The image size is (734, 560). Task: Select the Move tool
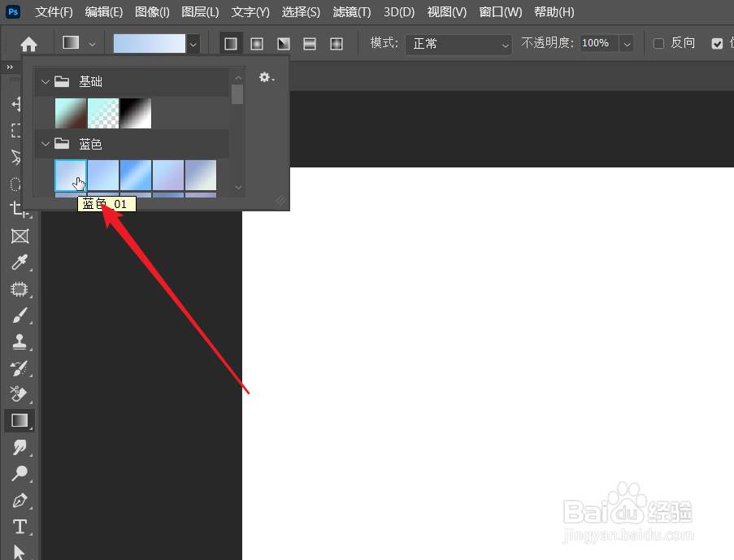(16, 103)
